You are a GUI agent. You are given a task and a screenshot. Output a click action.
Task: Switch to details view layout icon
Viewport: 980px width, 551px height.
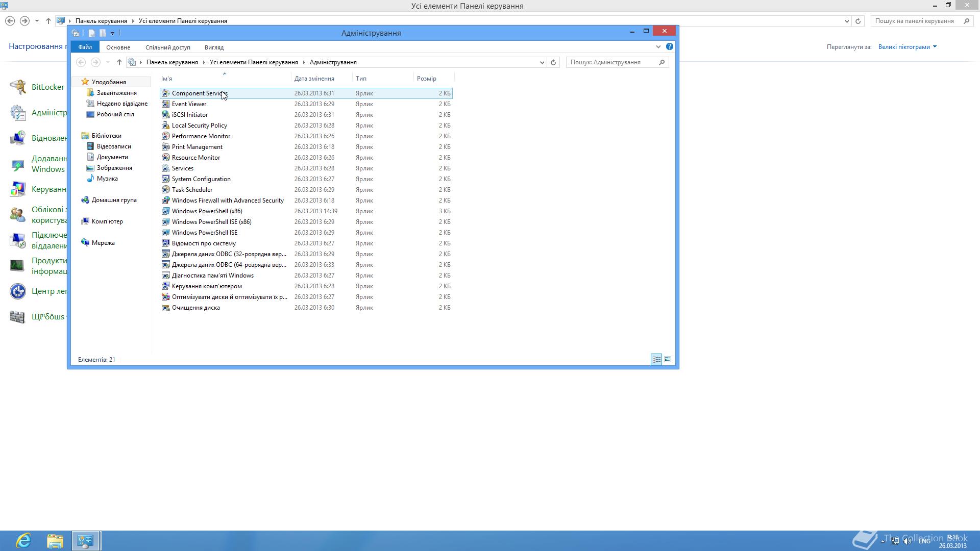(656, 360)
